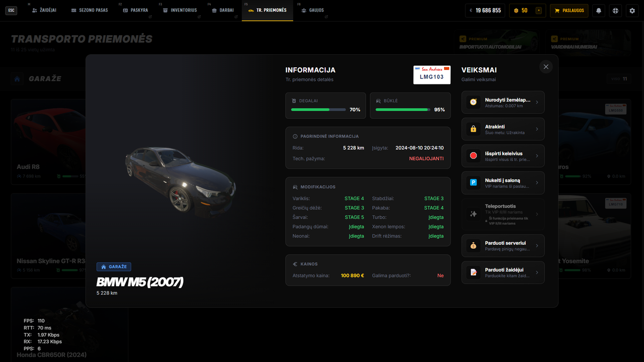
Task: Click the info icon beside PAGRINDINĖ INFORMACIJA
Action: 295,136
